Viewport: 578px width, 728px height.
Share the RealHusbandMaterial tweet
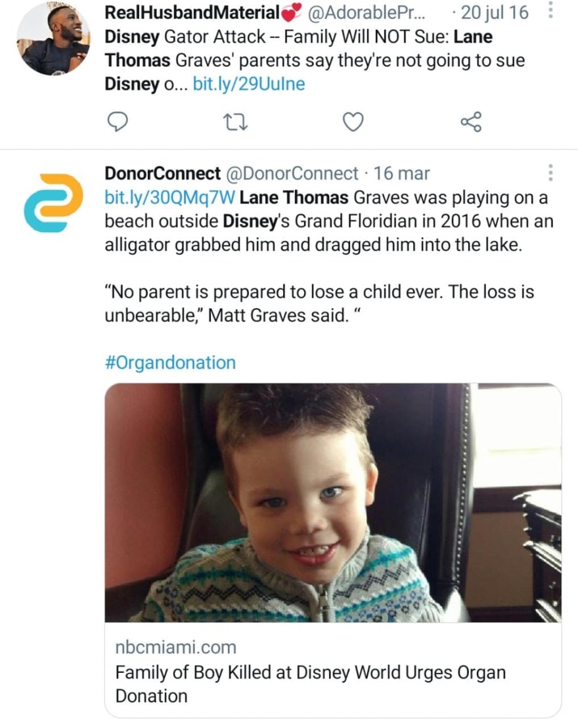[471, 122]
